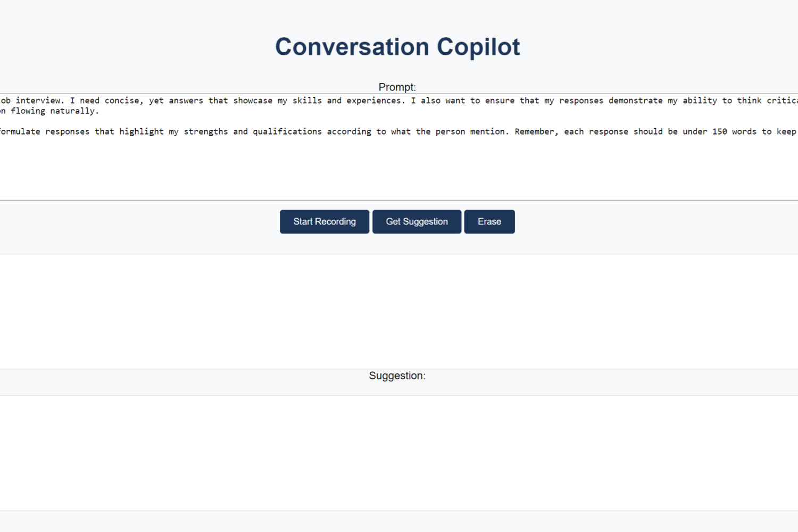The image size is (798, 532).
Task: Click the word "qualifications" in the prompt
Action: [287, 131]
